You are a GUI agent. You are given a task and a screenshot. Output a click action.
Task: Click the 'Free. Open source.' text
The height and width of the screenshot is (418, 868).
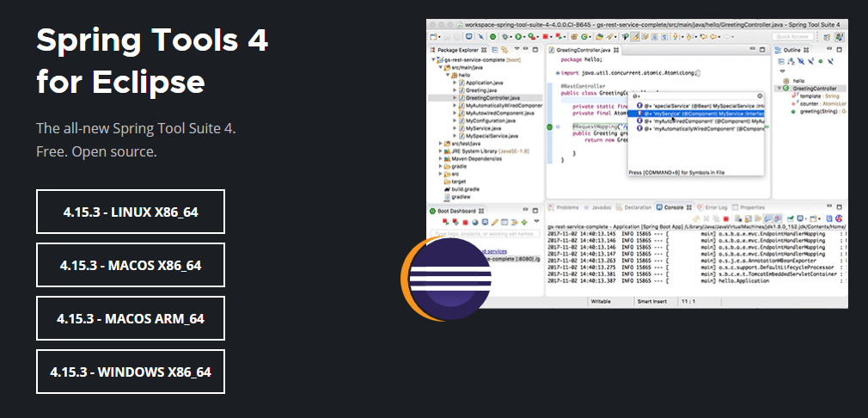pos(97,151)
